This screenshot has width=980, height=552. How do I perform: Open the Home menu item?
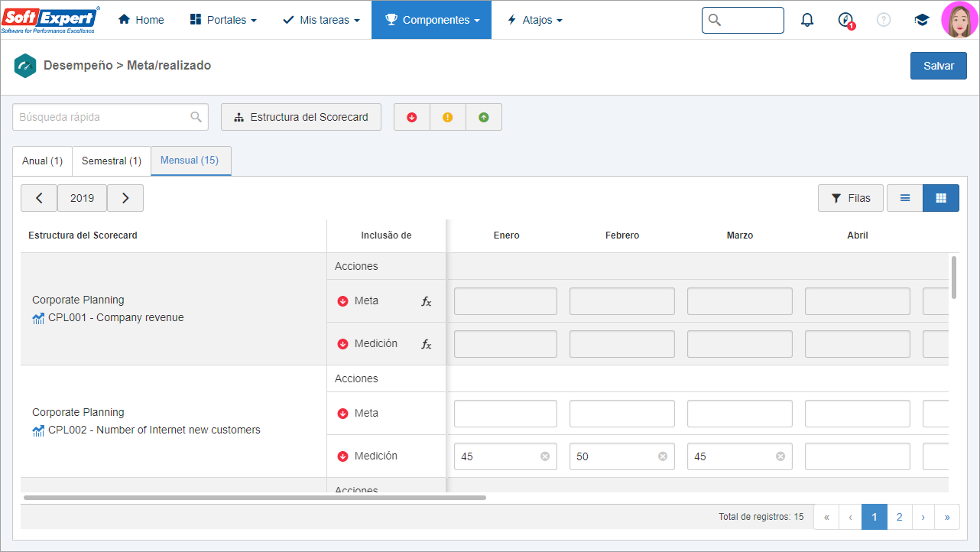(x=141, y=20)
